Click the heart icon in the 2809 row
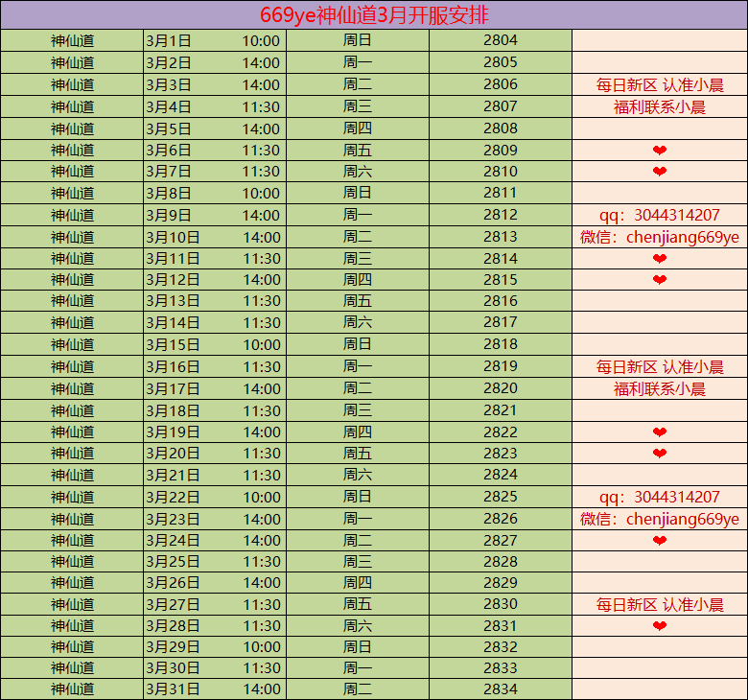 (x=660, y=151)
